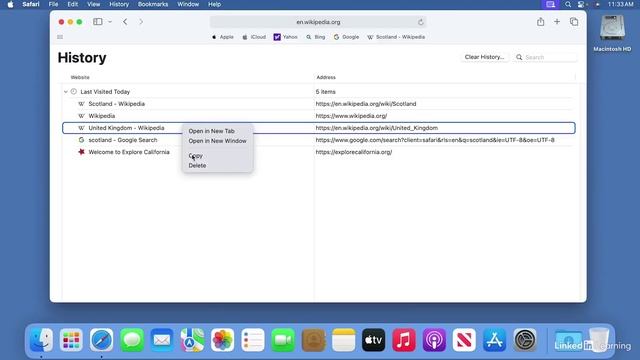This screenshot has height=360, width=640.
Task: Open the History menu
Action: (x=119, y=4)
